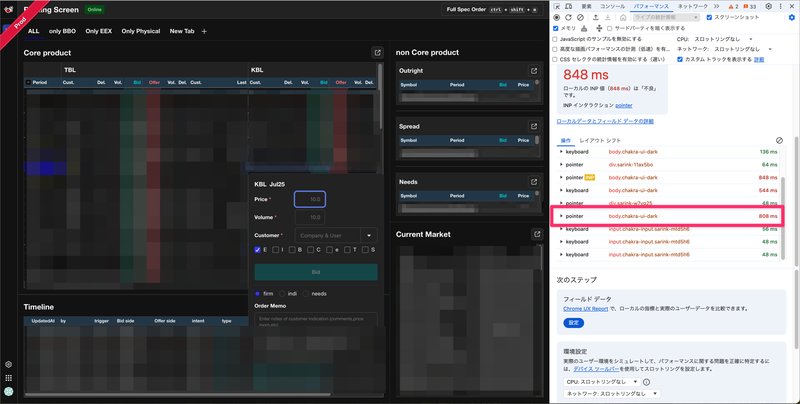Image resolution: width=800 pixels, height=404 pixels.
Task: Pop out the Needs panel
Action: pyautogui.click(x=534, y=182)
